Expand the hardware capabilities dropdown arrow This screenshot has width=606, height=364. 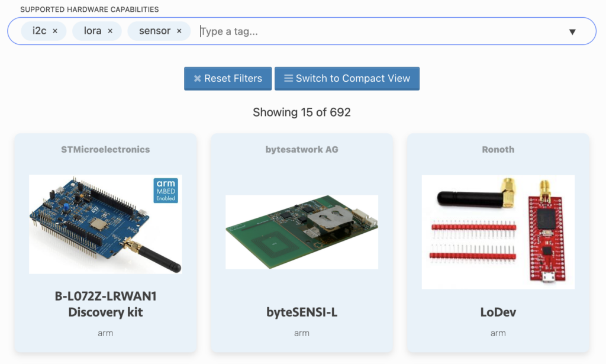(x=572, y=32)
